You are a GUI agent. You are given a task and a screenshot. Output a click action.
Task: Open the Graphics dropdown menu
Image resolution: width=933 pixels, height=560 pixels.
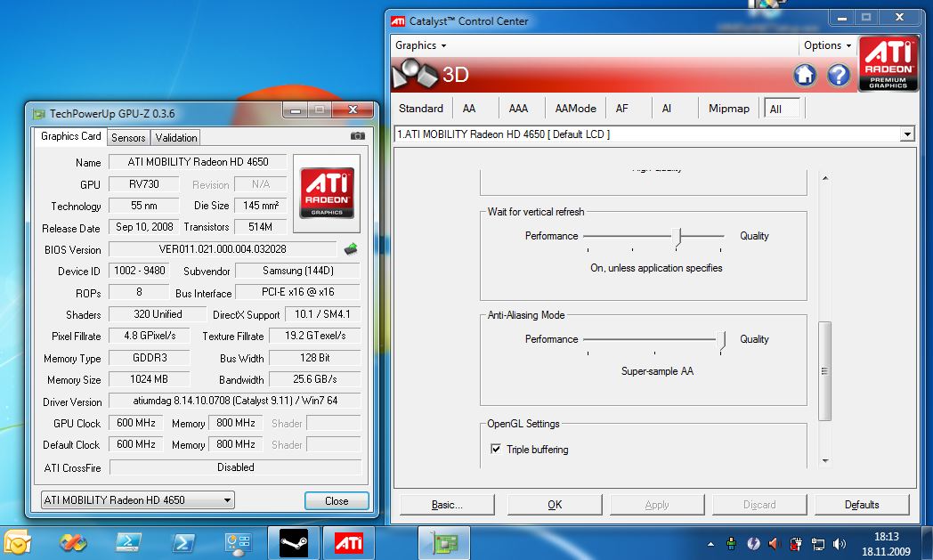[421, 45]
